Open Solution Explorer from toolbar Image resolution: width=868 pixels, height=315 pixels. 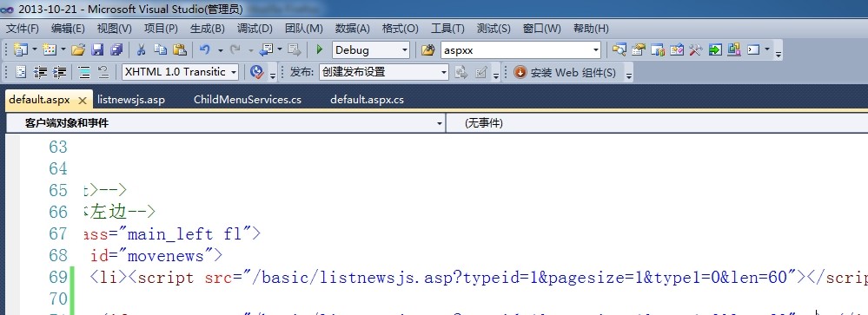(x=620, y=49)
